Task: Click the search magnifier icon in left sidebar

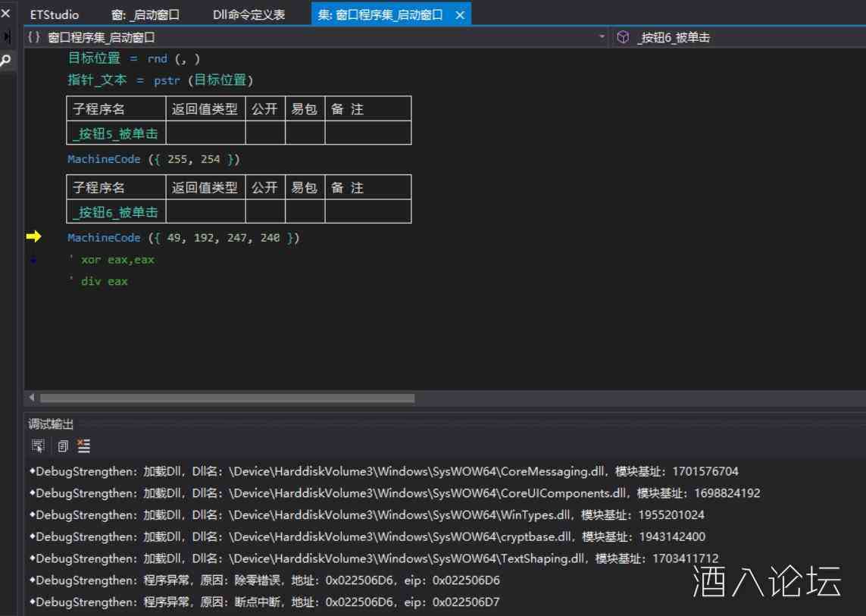Action: [6, 61]
